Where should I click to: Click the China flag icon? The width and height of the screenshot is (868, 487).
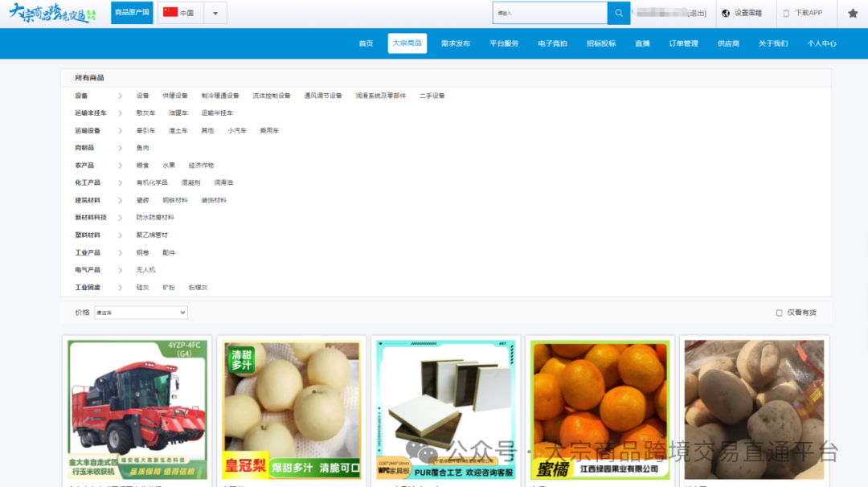pos(170,13)
